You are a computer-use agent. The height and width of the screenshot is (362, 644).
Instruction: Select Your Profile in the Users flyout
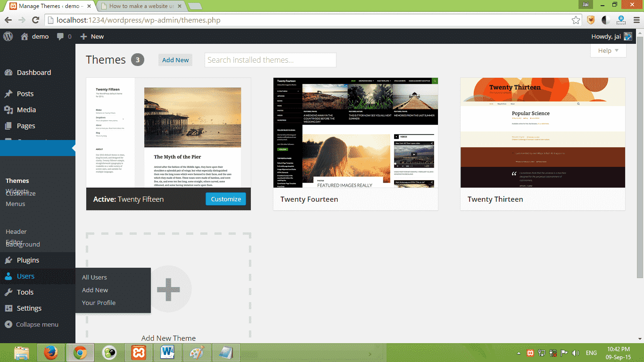click(99, 303)
